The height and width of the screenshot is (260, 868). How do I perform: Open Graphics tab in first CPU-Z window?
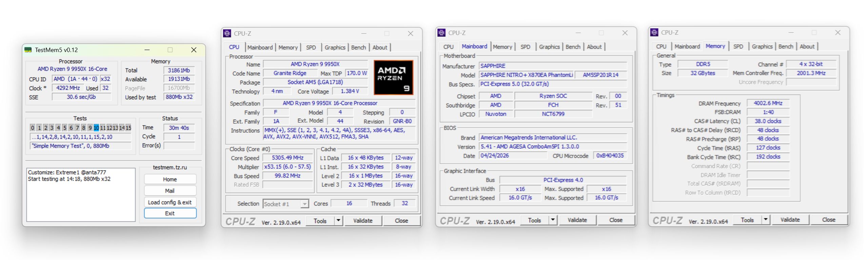pyautogui.click(x=335, y=47)
